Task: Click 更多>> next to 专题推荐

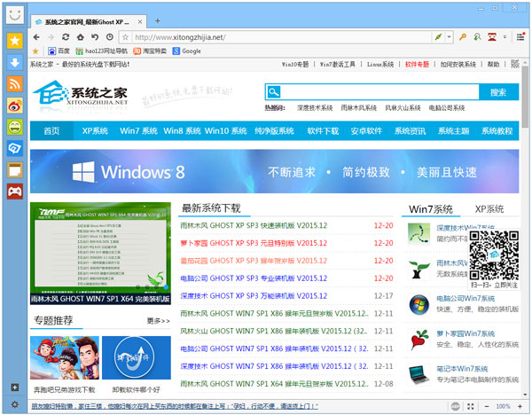Action: (158, 321)
